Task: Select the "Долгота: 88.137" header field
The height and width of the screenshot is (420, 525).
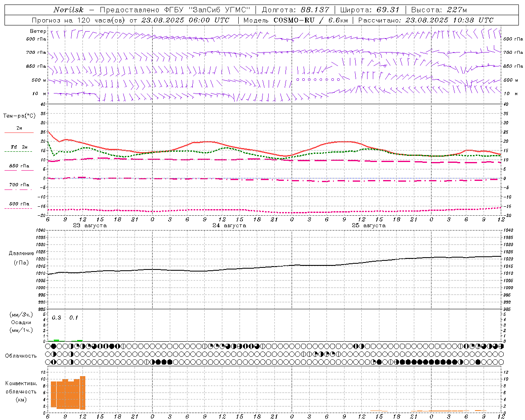Action: pyautogui.click(x=295, y=10)
